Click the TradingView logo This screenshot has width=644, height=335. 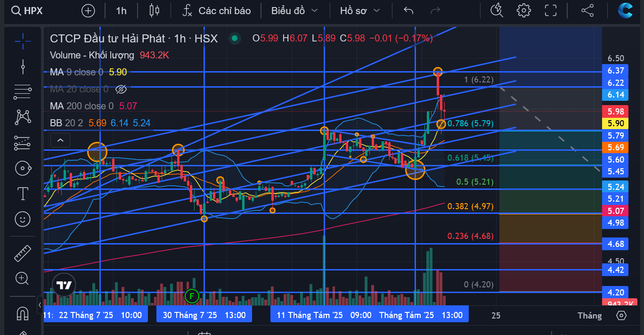tap(64, 285)
